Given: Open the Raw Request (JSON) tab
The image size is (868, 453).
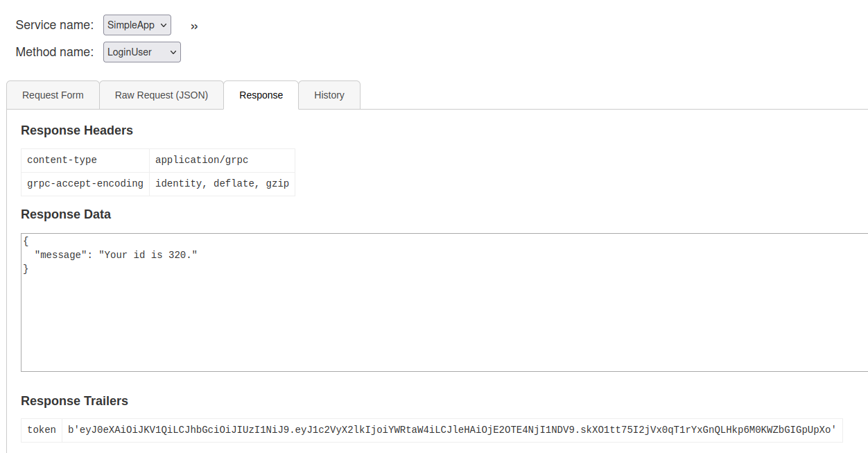Looking at the screenshot, I should pos(162,95).
